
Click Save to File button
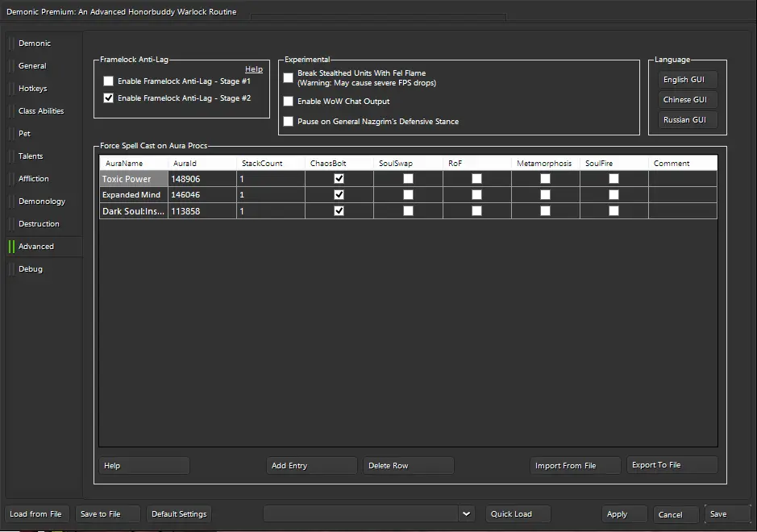[x=108, y=514]
